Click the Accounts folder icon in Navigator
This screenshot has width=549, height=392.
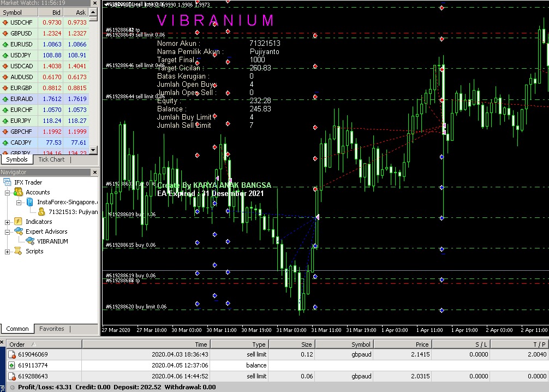pyautogui.click(x=18, y=192)
